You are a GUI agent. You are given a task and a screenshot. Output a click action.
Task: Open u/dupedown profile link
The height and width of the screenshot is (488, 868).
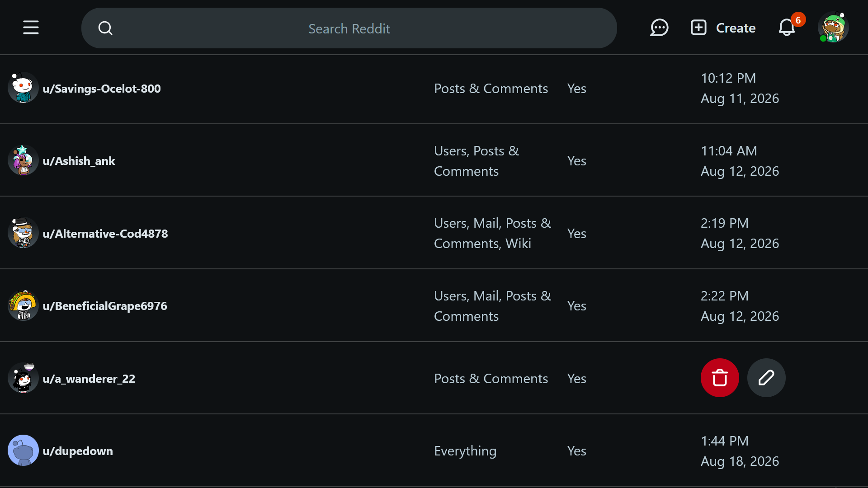pos(78,451)
